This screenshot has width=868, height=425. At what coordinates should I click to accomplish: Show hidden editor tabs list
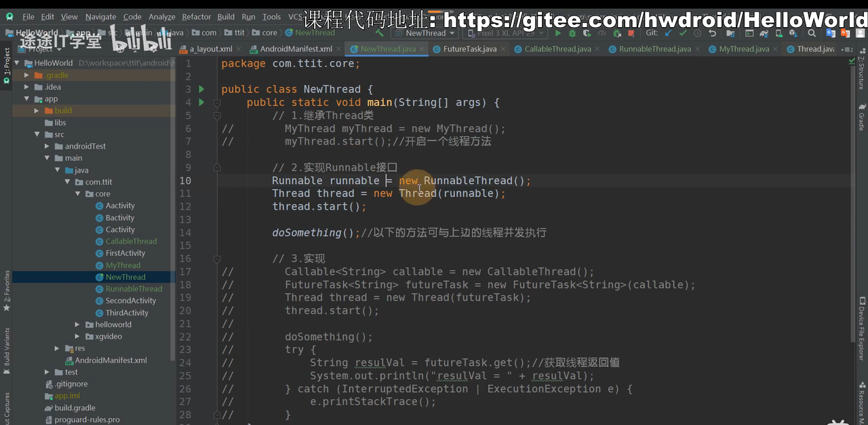click(847, 49)
